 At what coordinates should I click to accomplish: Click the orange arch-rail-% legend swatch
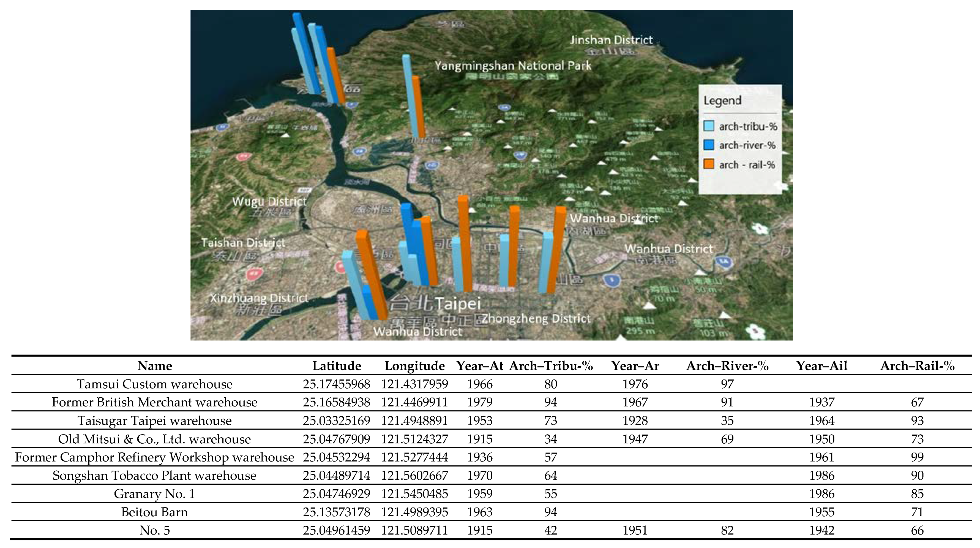pyautogui.click(x=708, y=164)
